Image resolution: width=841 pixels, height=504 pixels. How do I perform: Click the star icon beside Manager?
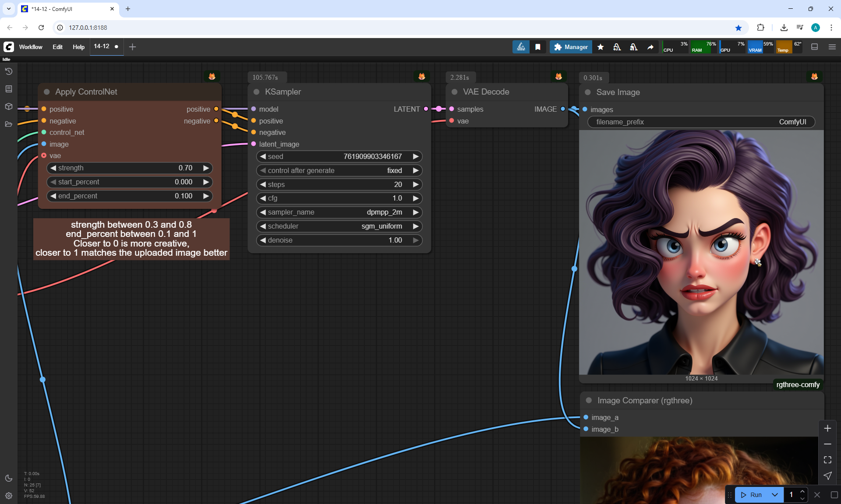point(601,47)
